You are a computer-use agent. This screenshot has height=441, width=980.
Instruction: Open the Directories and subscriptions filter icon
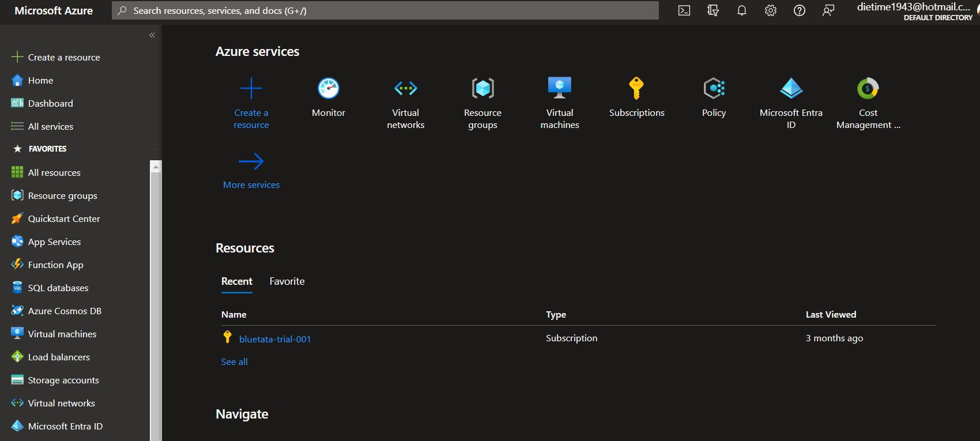click(x=713, y=10)
